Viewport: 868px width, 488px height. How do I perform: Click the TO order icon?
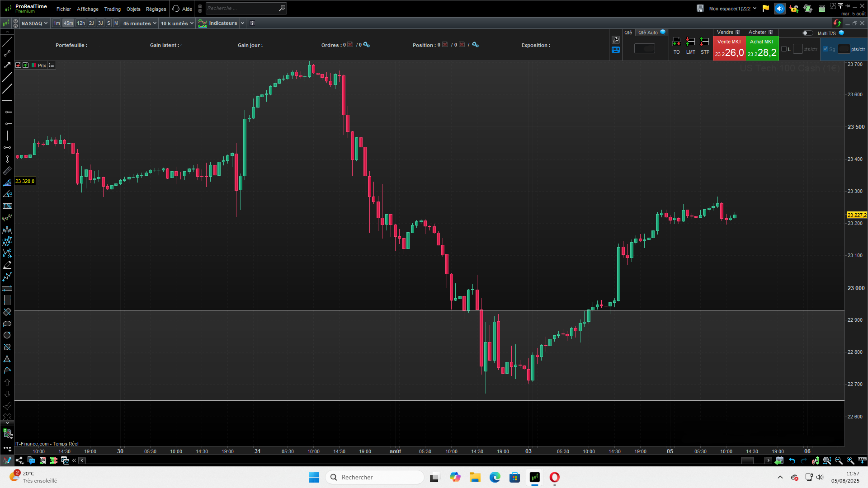pyautogui.click(x=676, y=42)
